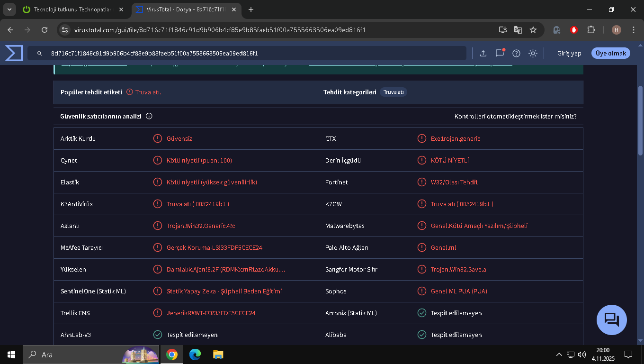Click the Chrome address bar URL
This screenshot has width=644, height=364.
(x=220, y=30)
